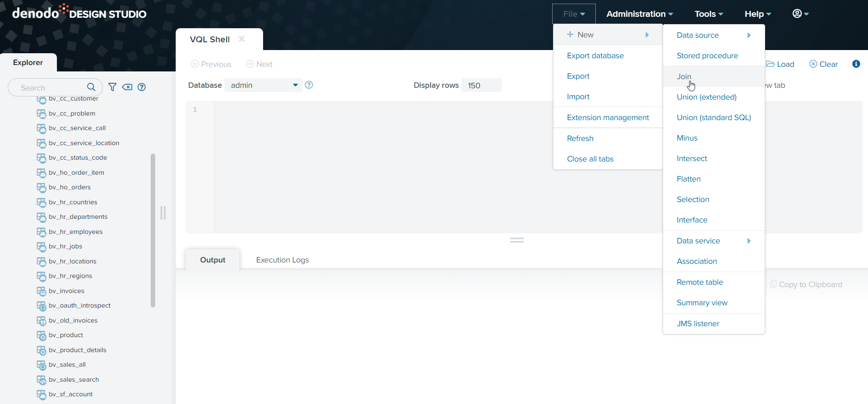
Task: Click the Clear button
Action: click(823, 64)
